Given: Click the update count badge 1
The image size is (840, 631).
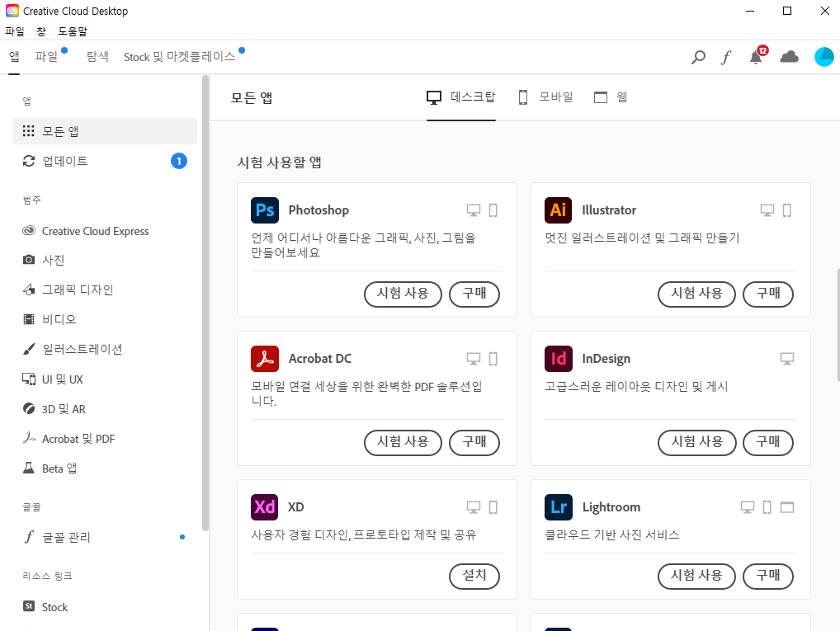Looking at the screenshot, I should [179, 161].
